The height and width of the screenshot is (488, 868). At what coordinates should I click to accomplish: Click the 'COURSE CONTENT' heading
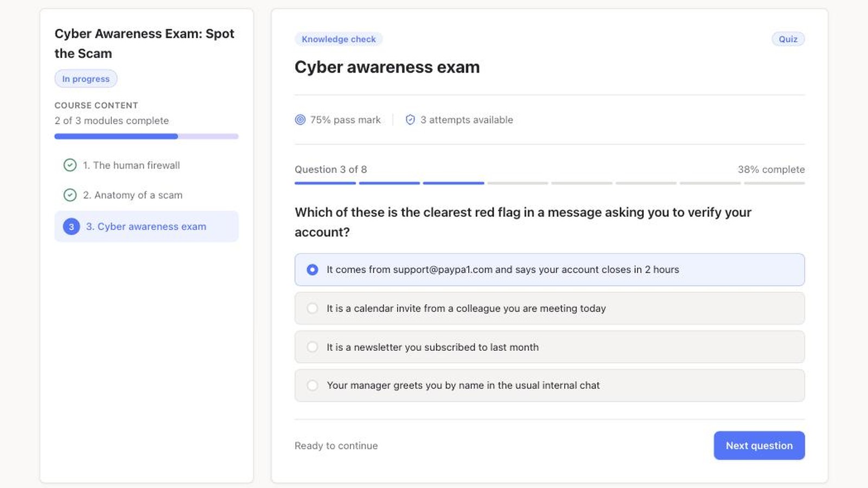(96, 105)
